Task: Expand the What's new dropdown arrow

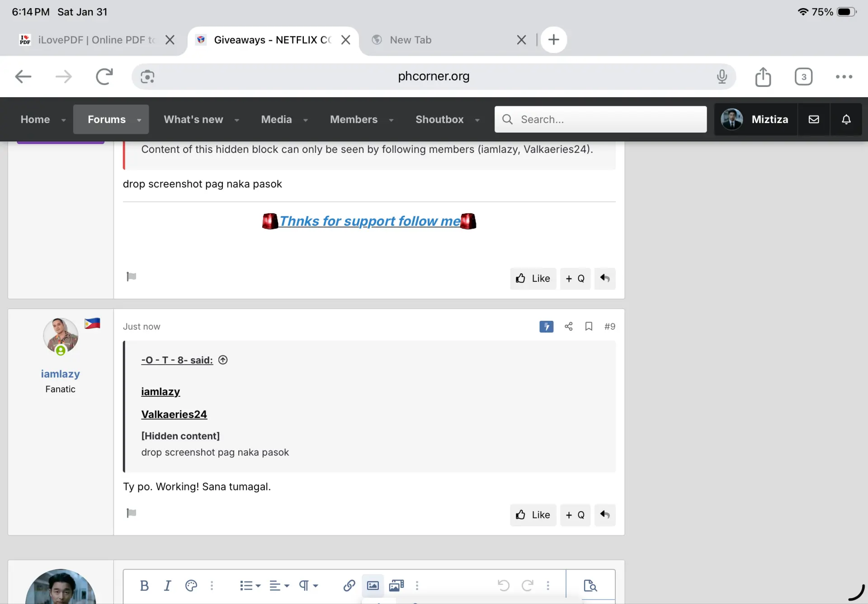Action: (x=236, y=120)
